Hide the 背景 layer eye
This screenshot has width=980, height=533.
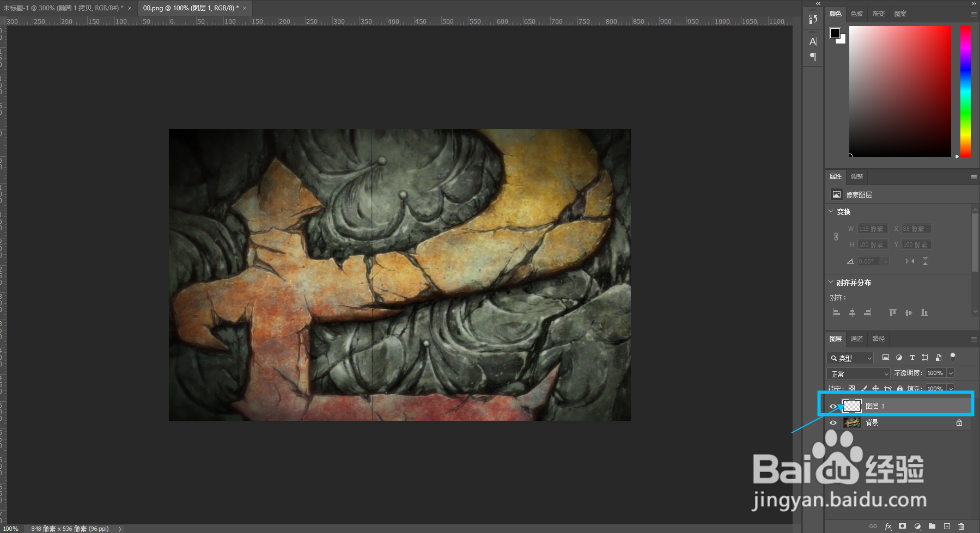pyautogui.click(x=833, y=422)
